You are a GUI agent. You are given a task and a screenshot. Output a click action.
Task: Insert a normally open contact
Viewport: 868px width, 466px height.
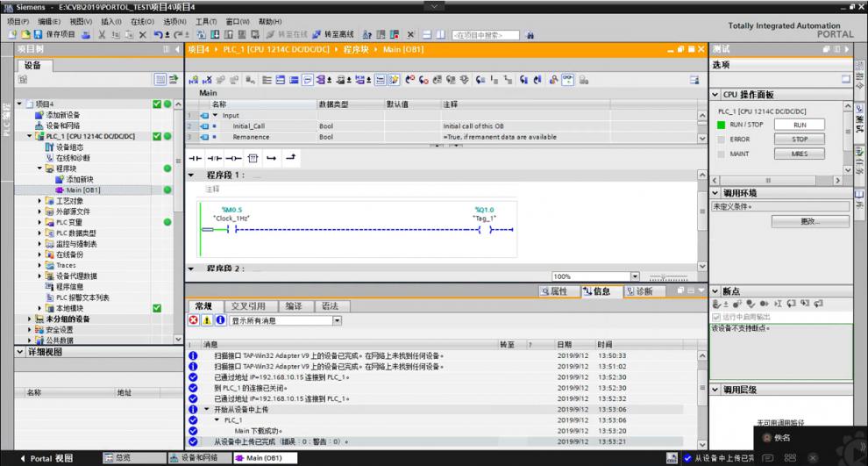195,159
